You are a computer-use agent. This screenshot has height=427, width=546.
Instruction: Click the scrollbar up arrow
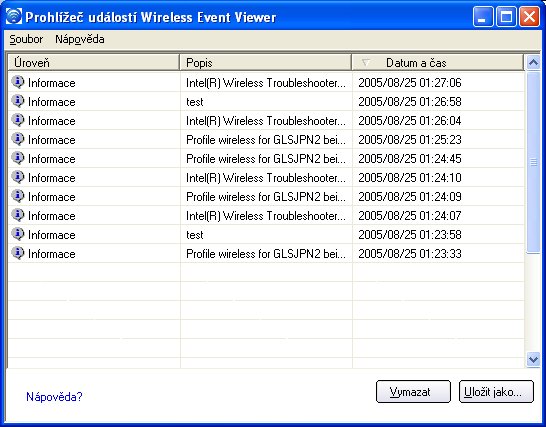(533, 62)
